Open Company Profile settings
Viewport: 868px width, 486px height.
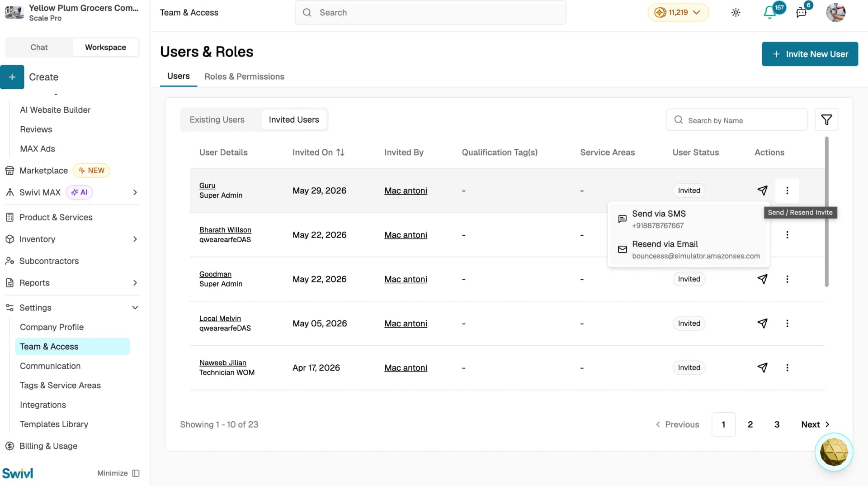point(52,327)
